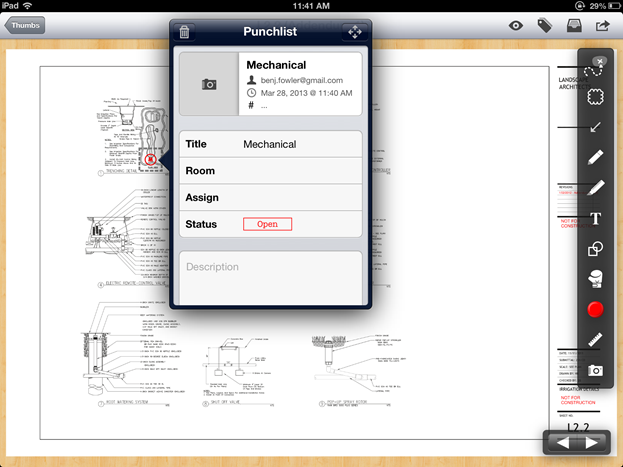Select the camera tool in palette
This screenshot has width=623, height=467.
click(x=595, y=370)
